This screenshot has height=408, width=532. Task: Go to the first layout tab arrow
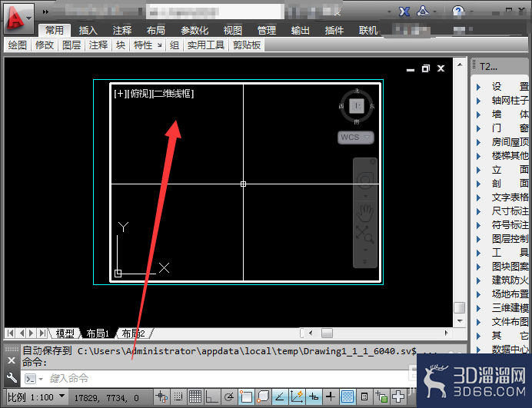[10, 333]
